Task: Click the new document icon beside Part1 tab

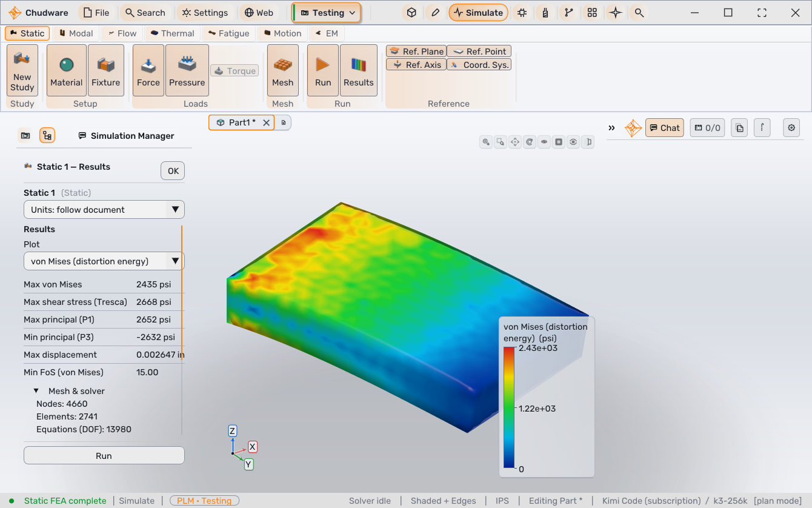Action: (284, 122)
